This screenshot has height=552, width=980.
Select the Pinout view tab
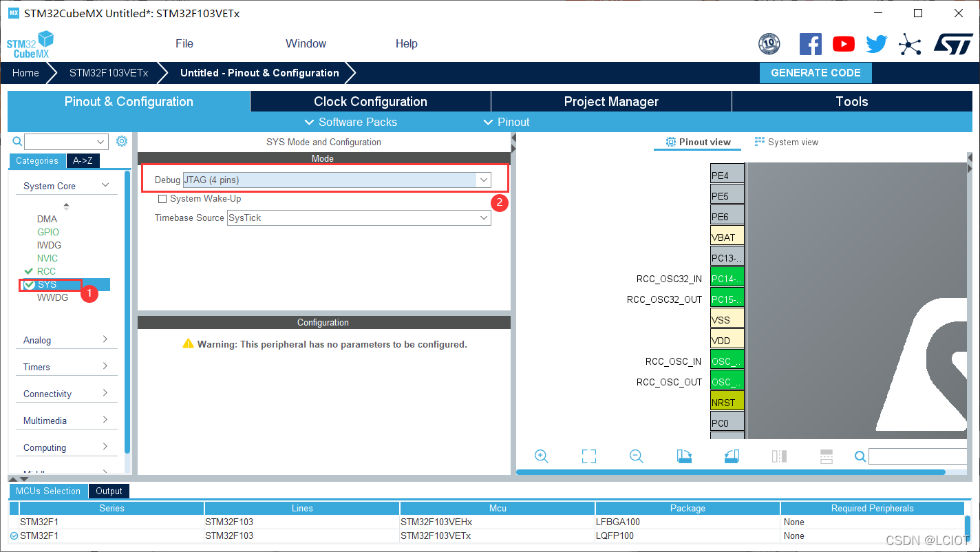(698, 142)
